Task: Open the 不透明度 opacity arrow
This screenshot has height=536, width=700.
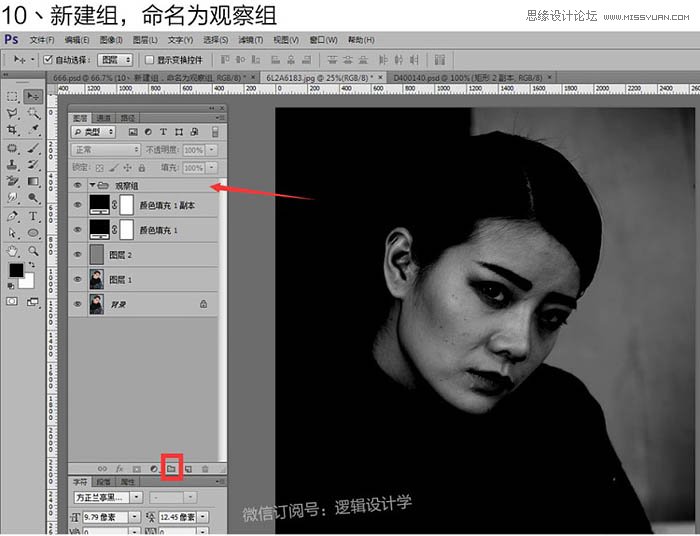Action: pos(212,150)
